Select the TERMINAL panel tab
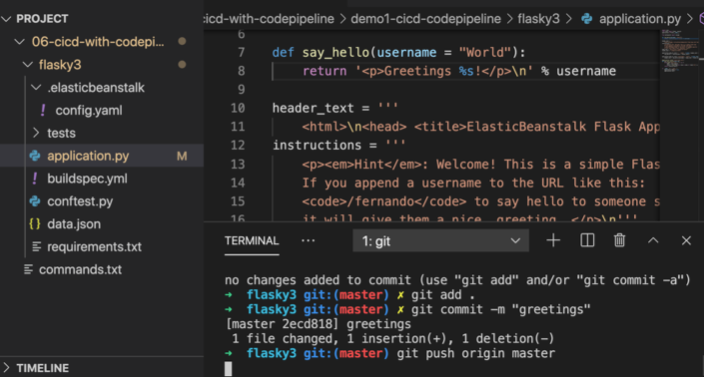The height and width of the screenshot is (377, 704). (x=252, y=241)
